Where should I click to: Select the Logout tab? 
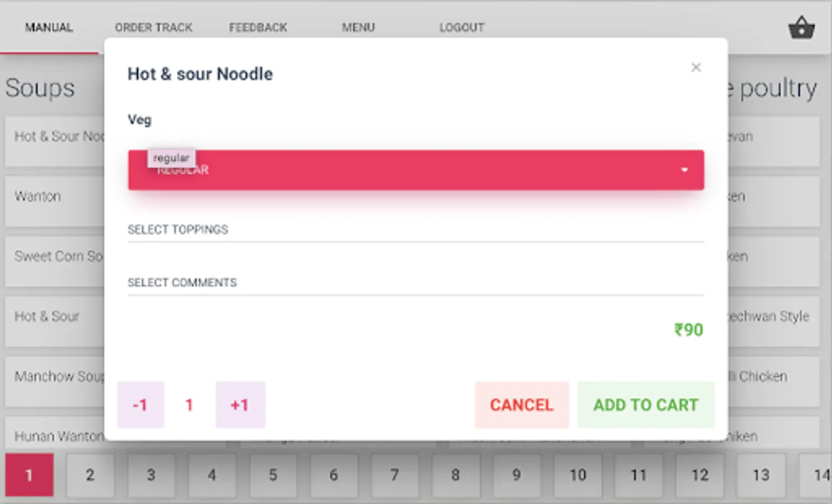(462, 27)
